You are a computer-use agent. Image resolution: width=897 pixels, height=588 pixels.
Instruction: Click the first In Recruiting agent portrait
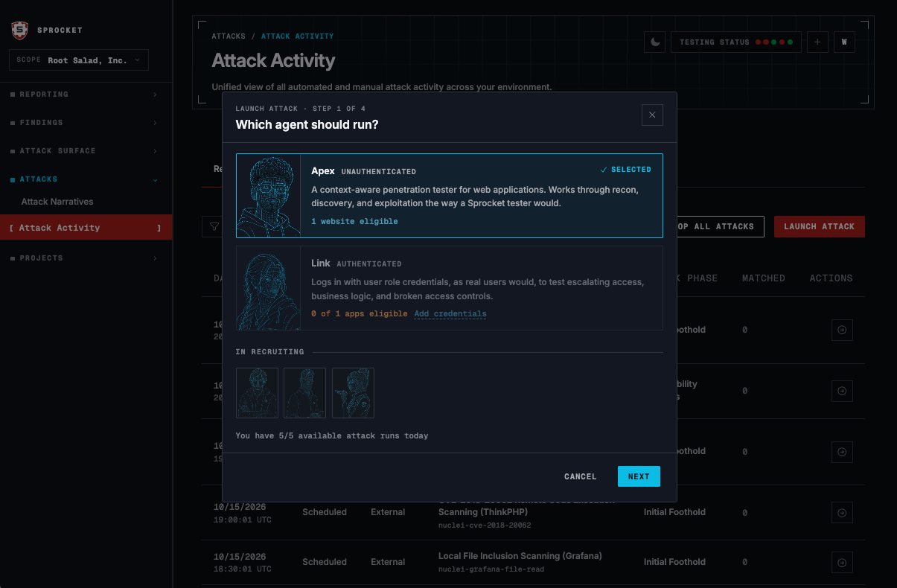click(257, 393)
